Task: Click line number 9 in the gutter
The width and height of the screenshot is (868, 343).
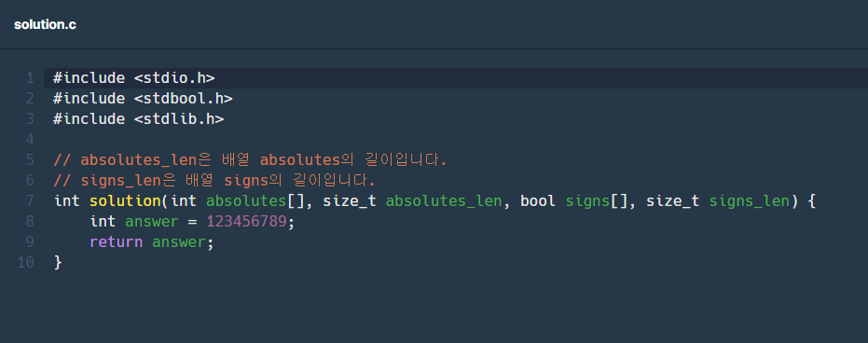Action: (x=30, y=241)
